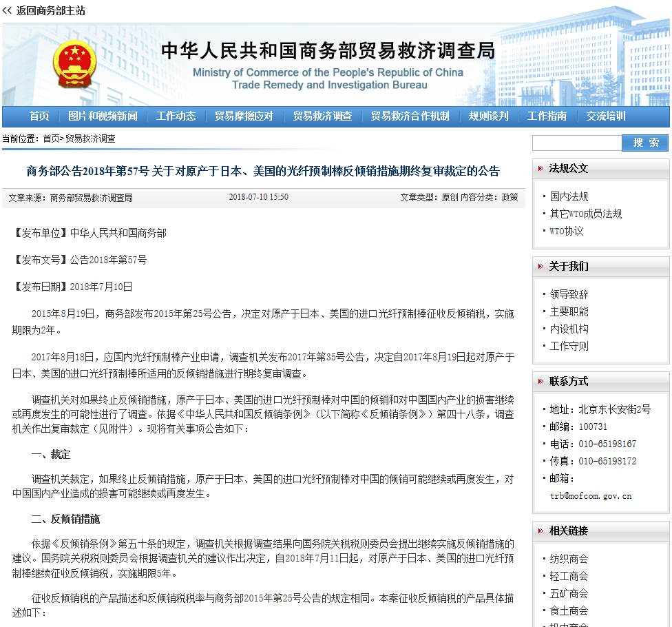The width and height of the screenshot is (672, 627).
Task: Click 文章来源：商务部贸易救济调查局 text
Action: [x=71, y=198]
